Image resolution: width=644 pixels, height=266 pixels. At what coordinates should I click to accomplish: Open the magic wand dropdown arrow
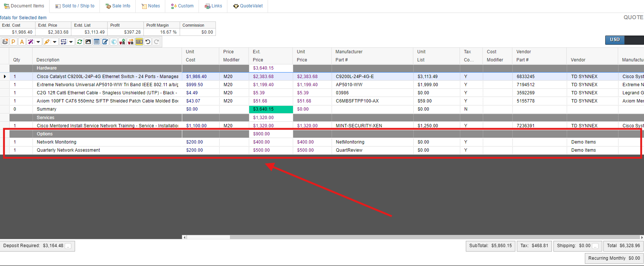pyautogui.click(x=38, y=42)
